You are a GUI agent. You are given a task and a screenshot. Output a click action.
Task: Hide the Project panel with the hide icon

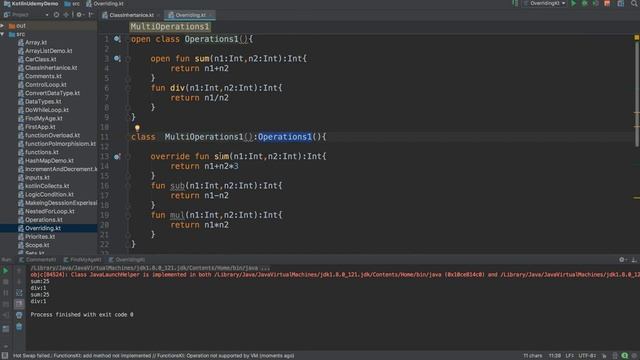pos(91,15)
